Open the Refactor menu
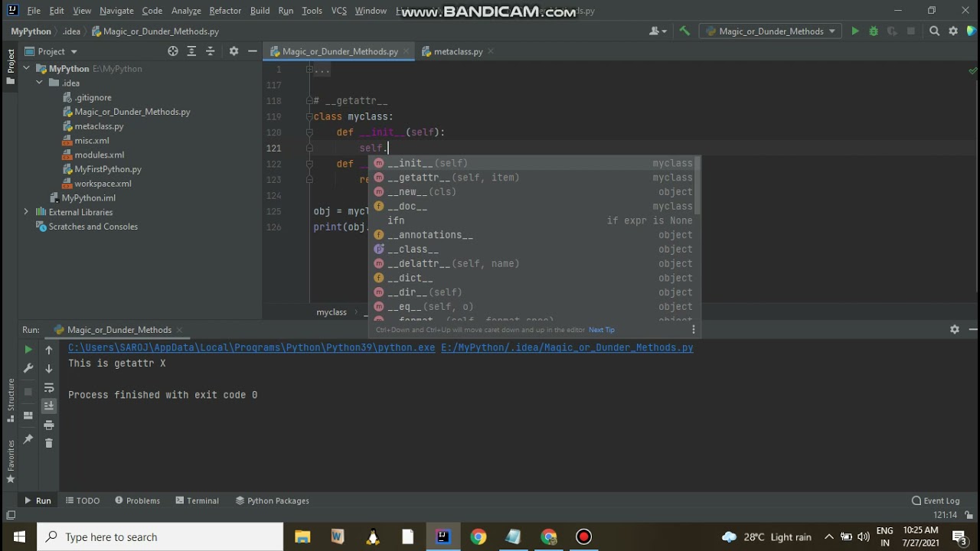The image size is (980, 551). coord(225,11)
